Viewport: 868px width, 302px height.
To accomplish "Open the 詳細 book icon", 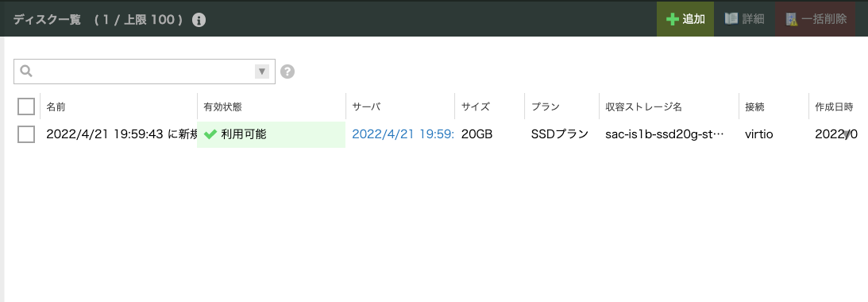I will click(x=731, y=19).
